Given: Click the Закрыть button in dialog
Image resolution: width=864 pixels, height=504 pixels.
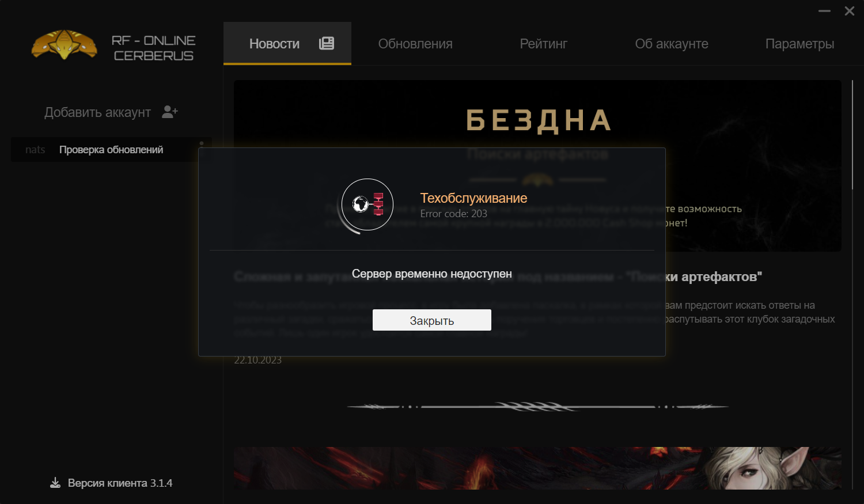Looking at the screenshot, I should coord(432,320).
